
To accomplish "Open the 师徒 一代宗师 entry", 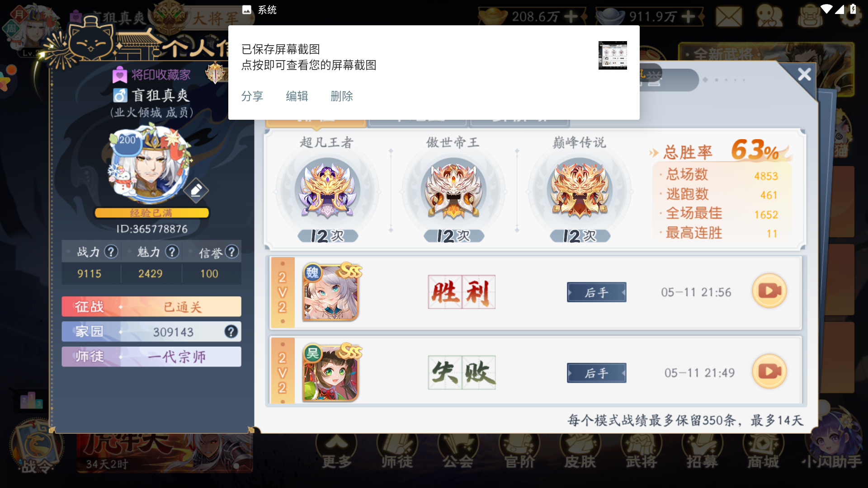I will pyautogui.click(x=151, y=357).
